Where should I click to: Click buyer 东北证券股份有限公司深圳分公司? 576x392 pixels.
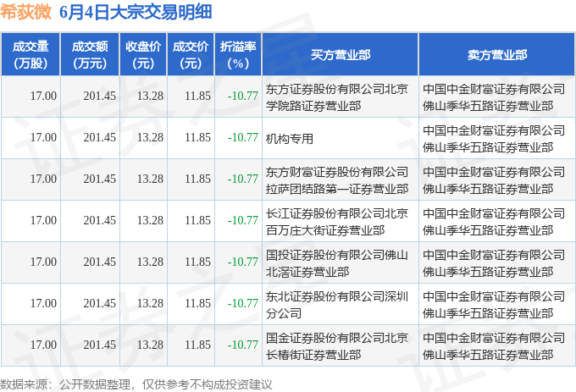click(337, 305)
